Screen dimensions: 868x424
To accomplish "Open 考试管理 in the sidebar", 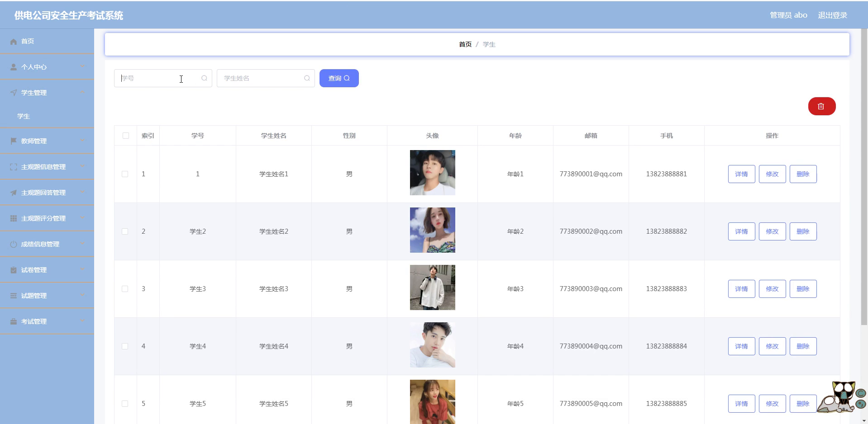I will tap(47, 321).
